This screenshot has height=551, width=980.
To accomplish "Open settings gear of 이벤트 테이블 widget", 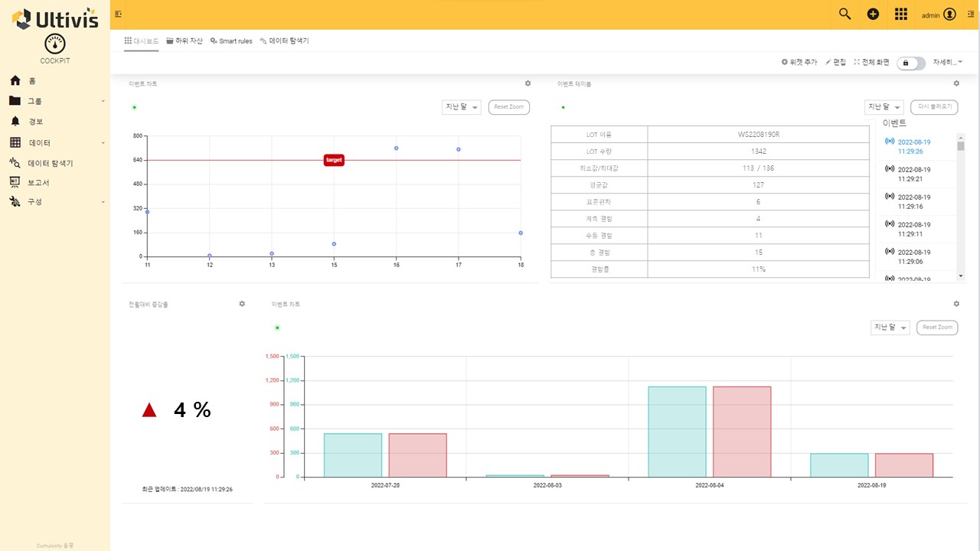I will (956, 83).
